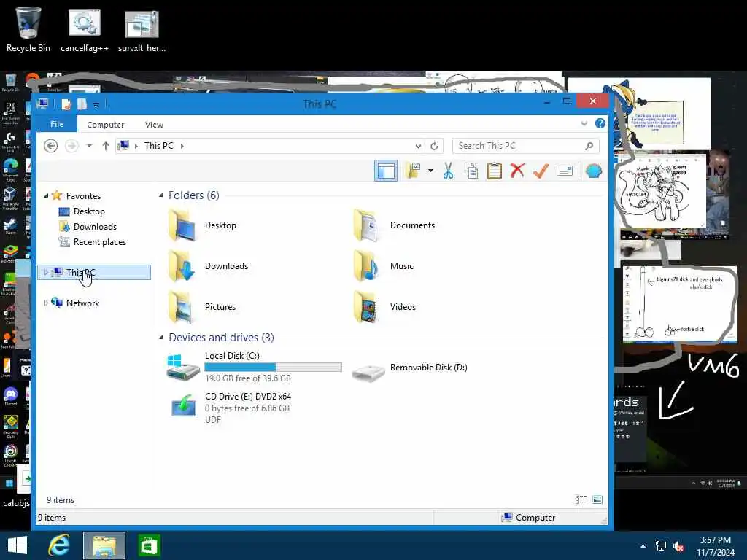Click New folder icon in quick access toolbar

tap(82, 104)
